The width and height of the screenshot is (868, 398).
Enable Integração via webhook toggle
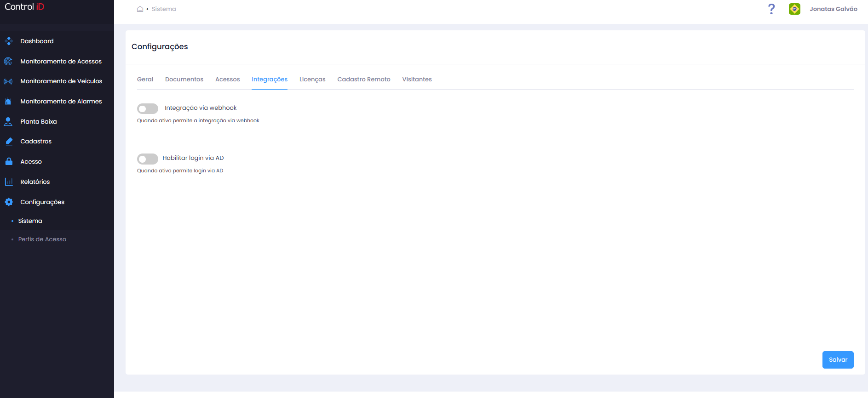pyautogui.click(x=148, y=108)
